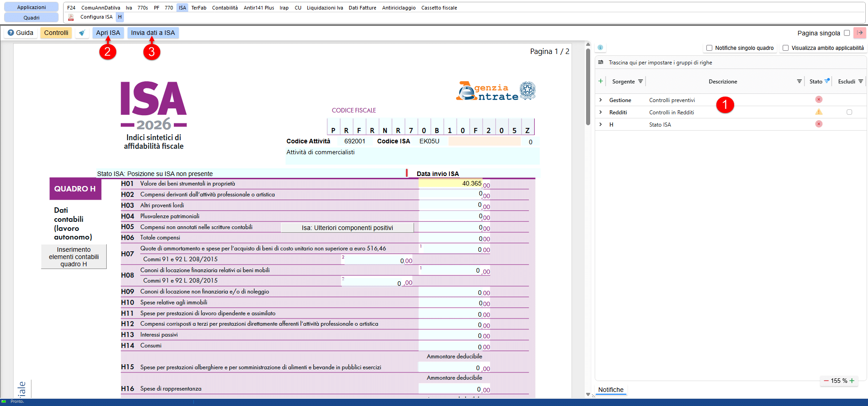
Task: Check Visualizza ambito applicabilità
Action: (785, 48)
